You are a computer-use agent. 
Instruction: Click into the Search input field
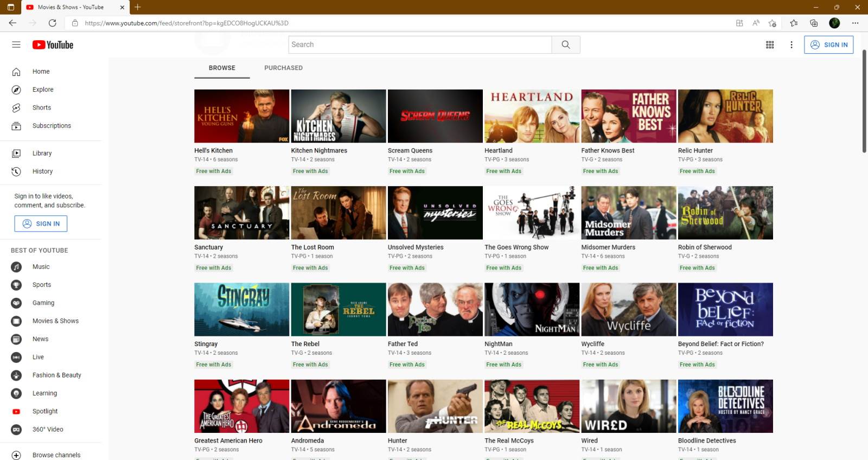coord(421,44)
